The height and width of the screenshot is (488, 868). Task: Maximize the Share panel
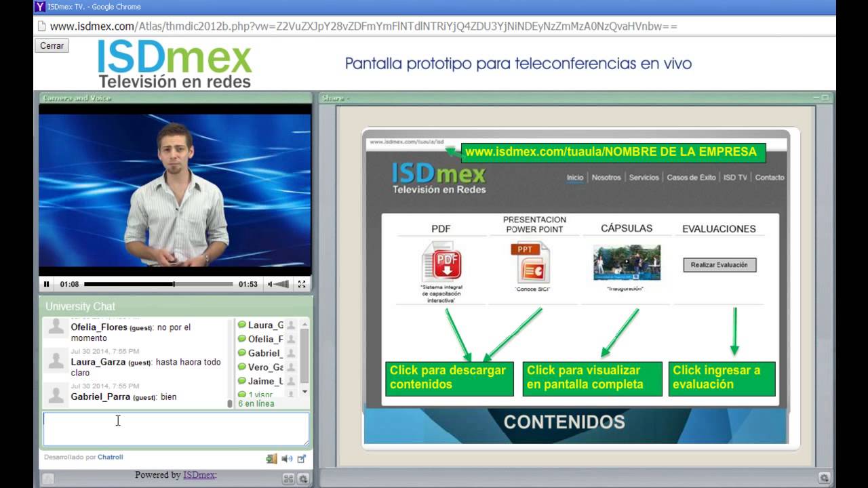point(825,98)
